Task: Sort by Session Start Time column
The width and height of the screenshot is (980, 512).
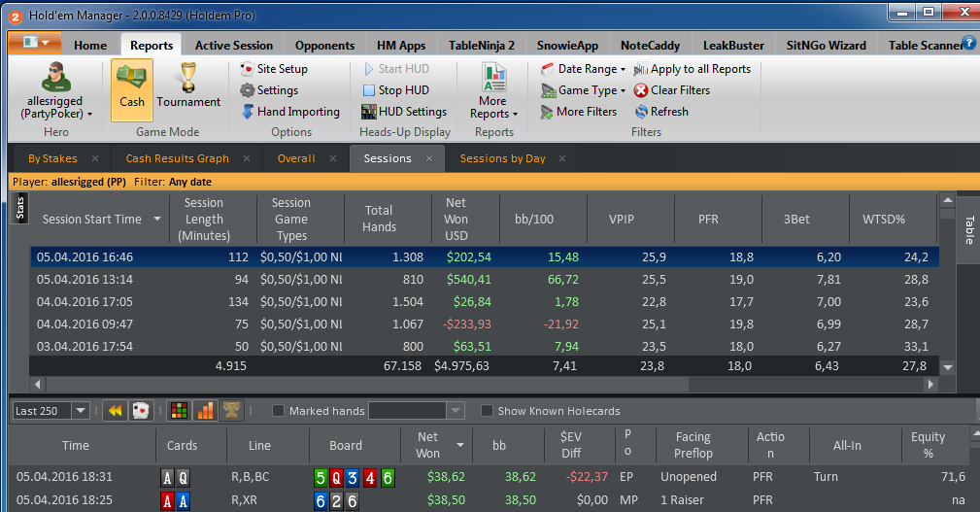Action: (x=100, y=219)
